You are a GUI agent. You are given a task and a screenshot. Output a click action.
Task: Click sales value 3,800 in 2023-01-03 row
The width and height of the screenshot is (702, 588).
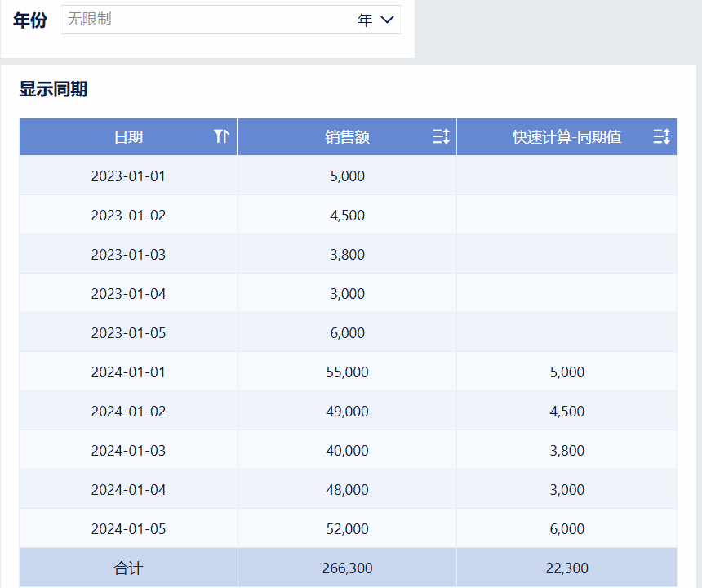348,254
